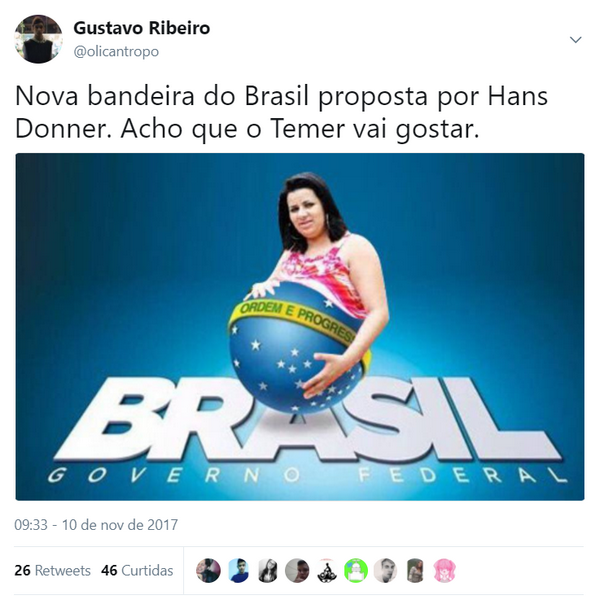Open liker avatar of boy in blue shirt

tap(238, 571)
